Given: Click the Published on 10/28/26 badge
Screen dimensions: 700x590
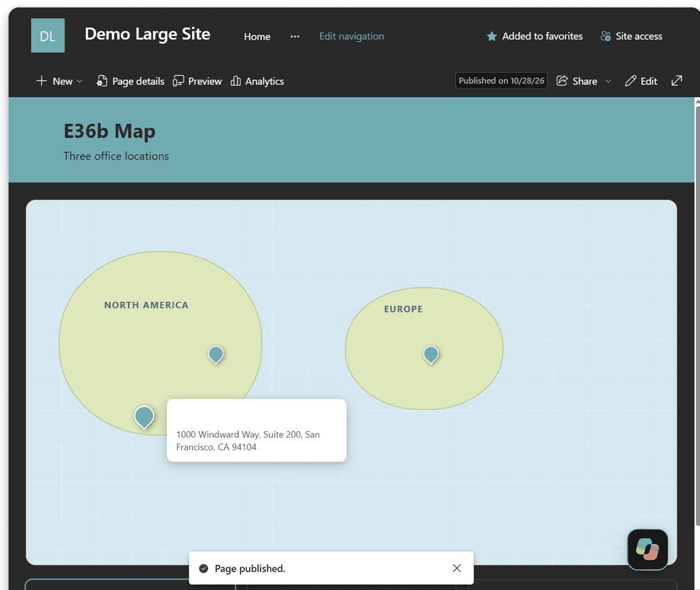Looking at the screenshot, I should point(501,81).
